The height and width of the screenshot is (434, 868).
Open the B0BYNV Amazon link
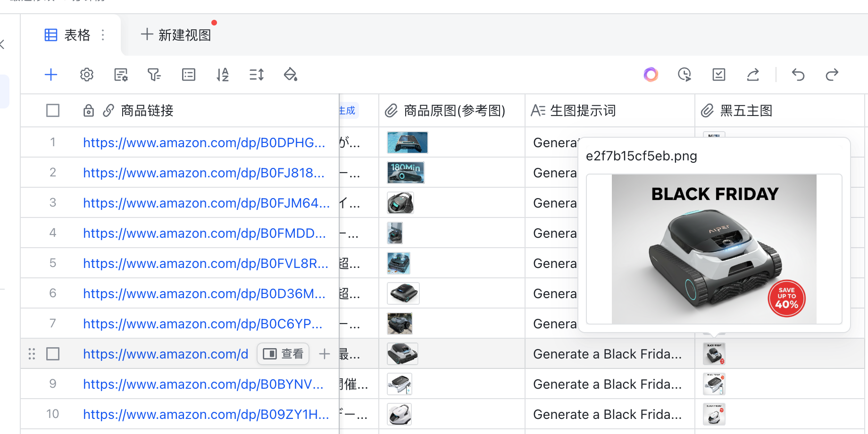[x=203, y=384]
